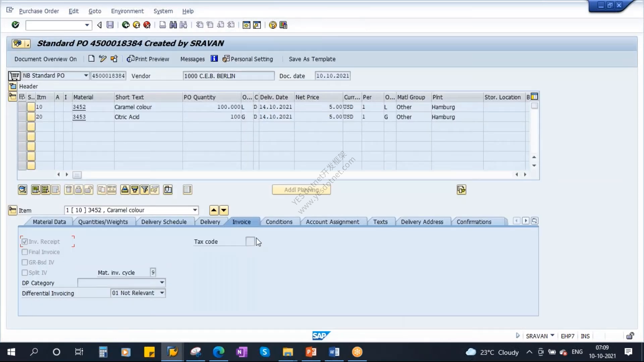
Task: Click the Print Preview button
Action: [x=148, y=59]
